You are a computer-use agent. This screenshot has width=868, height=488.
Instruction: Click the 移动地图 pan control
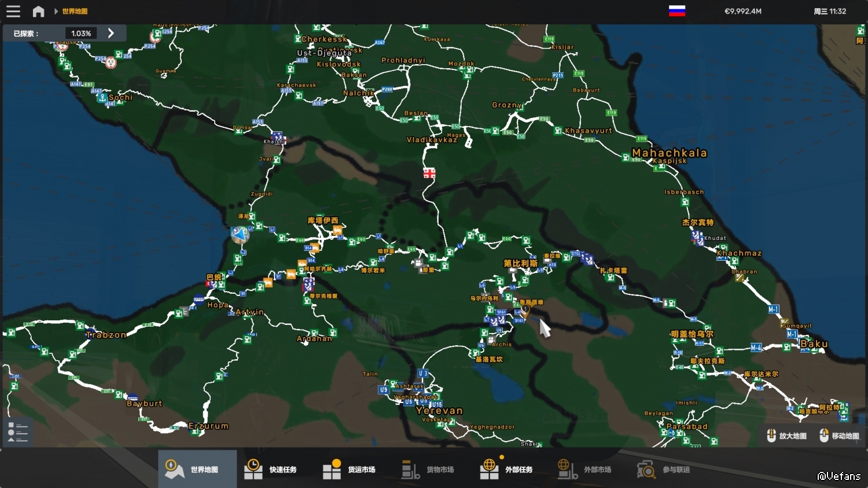tap(840, 436)
